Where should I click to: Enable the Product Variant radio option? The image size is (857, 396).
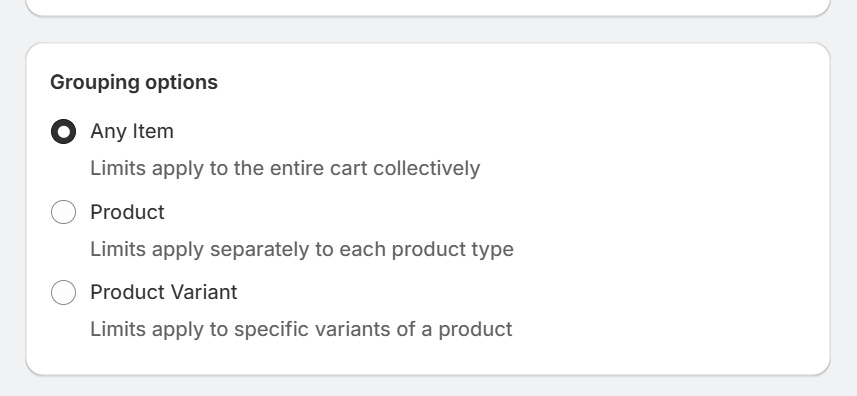[63, 292]
